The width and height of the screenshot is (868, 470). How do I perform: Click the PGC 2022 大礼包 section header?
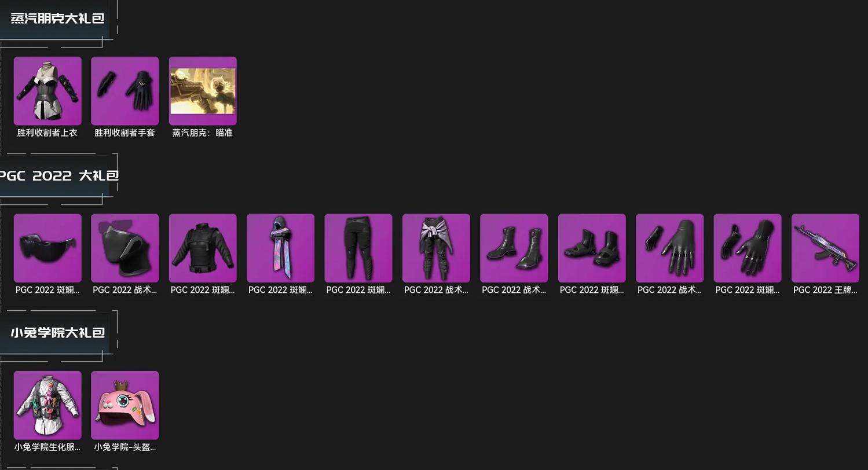pos(58,175)
